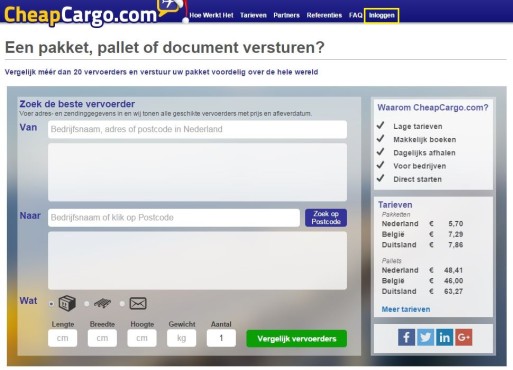513x370 pixels.
Task: Click the Hoogte cm field
Action: (x=142, y=338)
